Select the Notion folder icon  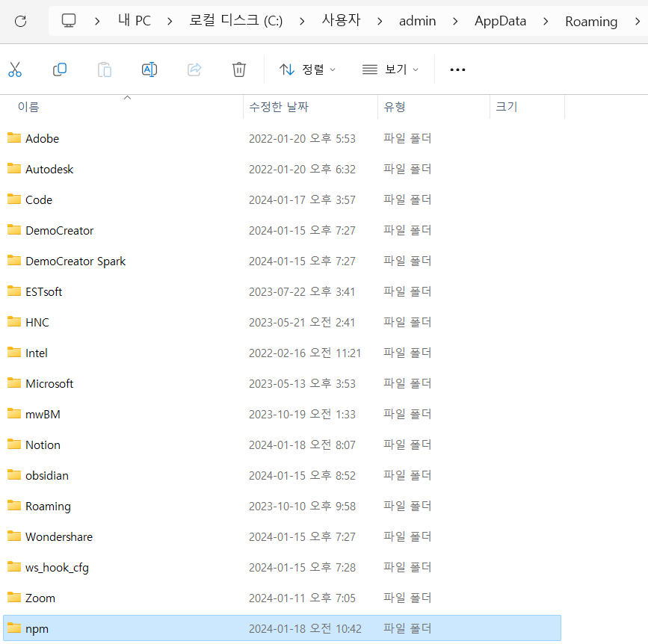coord(14,444)
